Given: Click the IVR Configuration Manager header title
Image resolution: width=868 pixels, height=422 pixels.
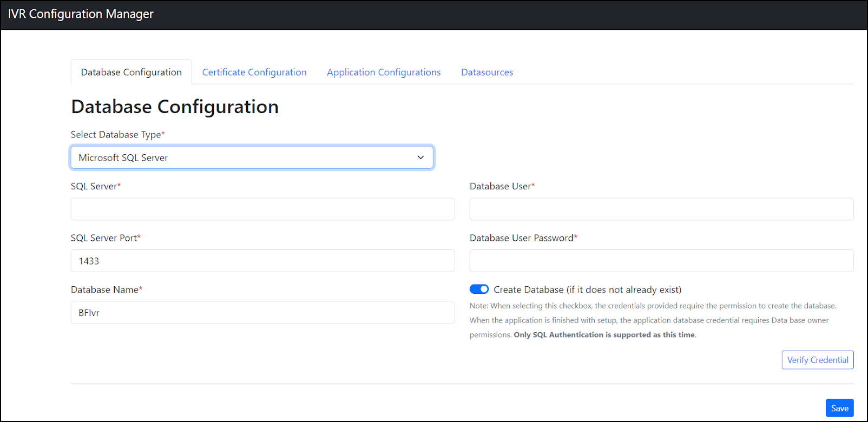Looking at the screenshot, I should click(81, 14).
